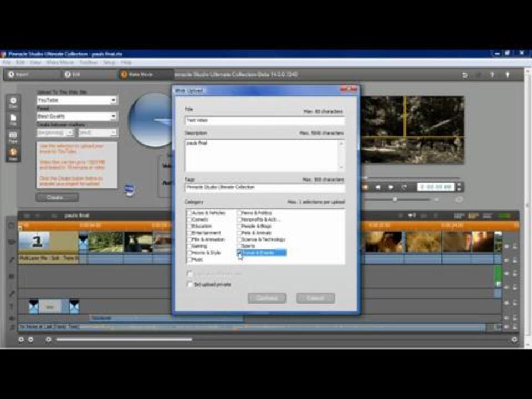Check the Autos & Vehicles category

coord(190,213)
